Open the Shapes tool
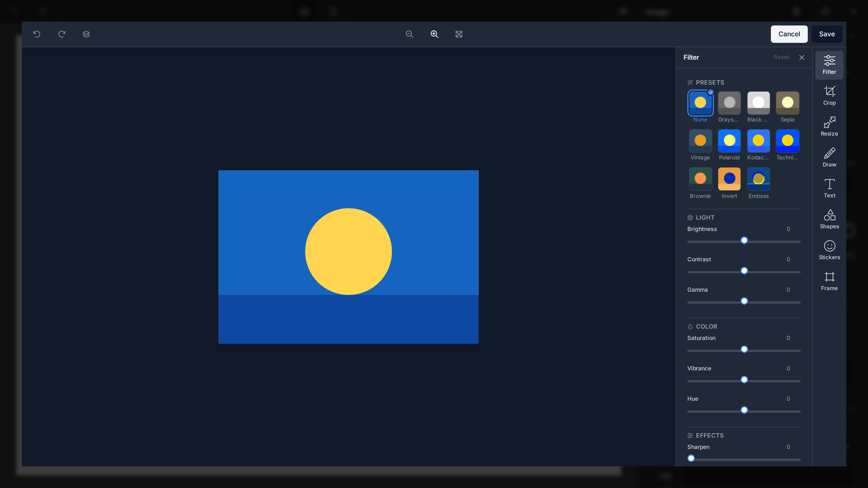This screenshot has width=868, height=488. click(829, 220)
